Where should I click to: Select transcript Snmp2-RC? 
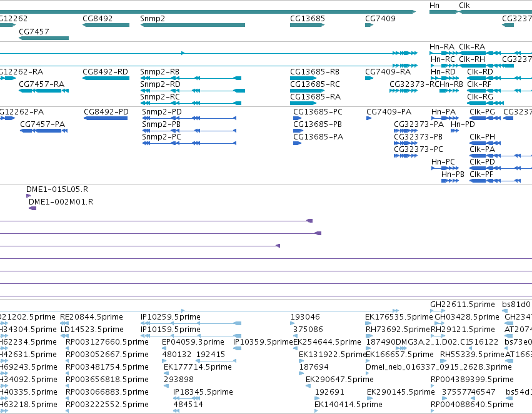point(160,97)
